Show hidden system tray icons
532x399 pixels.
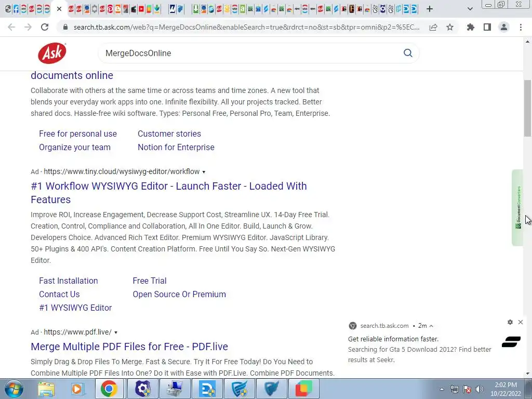click(442, 389)
